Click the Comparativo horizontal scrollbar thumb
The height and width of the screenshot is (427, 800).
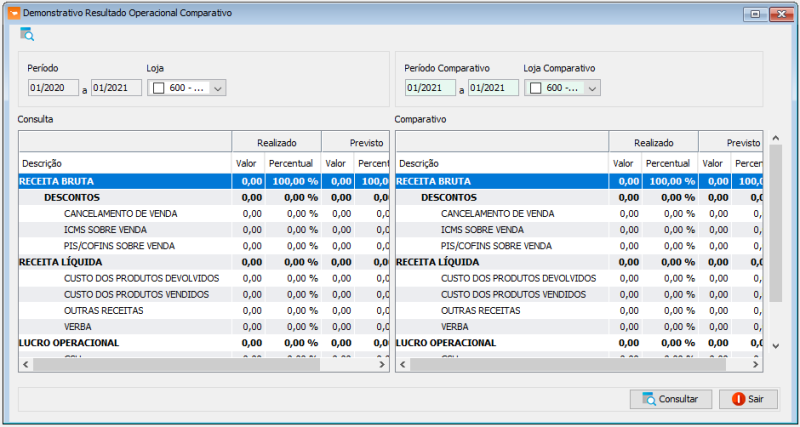coord(568,365)
